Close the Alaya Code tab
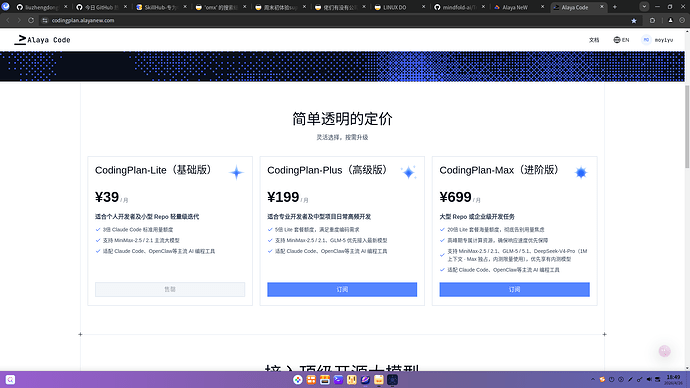The width and height of the screenshot is (690, 388). [x=602, y=7]
